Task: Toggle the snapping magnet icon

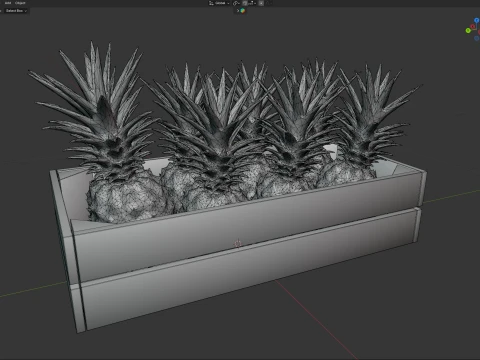Action: click(x=245, y=3)
